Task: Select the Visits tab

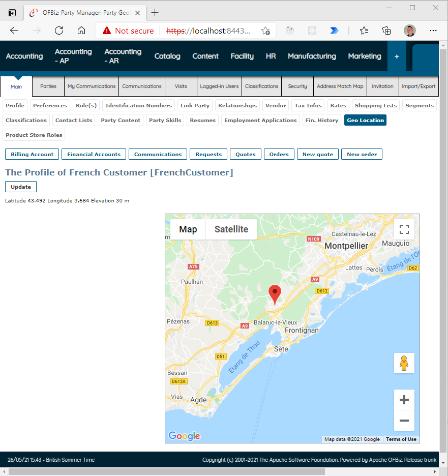Action: tap(181, 86)
